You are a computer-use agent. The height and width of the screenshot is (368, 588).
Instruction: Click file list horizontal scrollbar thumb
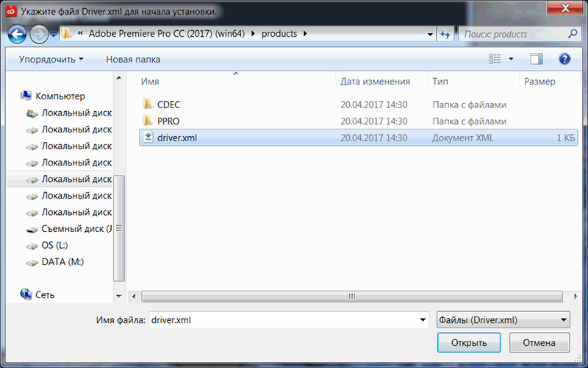[x=352, y=297]
